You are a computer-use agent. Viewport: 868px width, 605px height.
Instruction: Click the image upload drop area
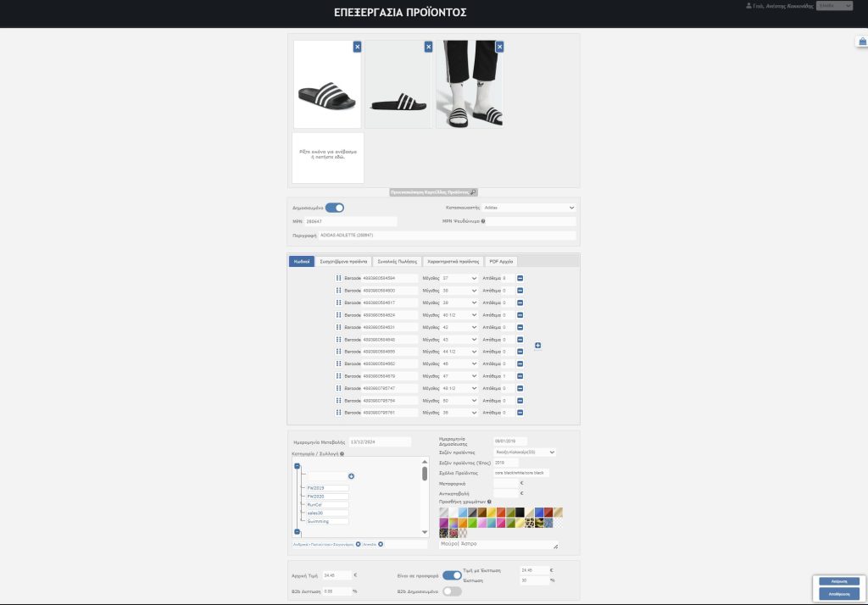click(x=327, y=157)
